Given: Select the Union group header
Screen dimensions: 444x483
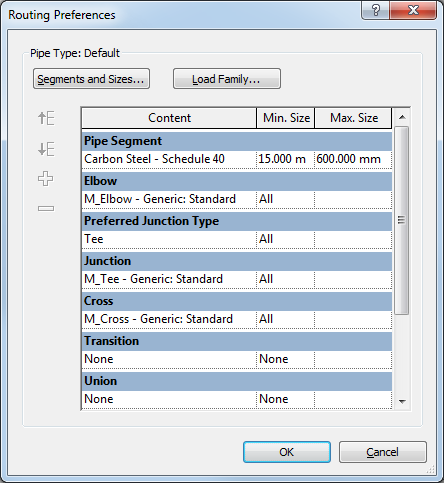Looking at the screenshot, I should pos(237,381).
